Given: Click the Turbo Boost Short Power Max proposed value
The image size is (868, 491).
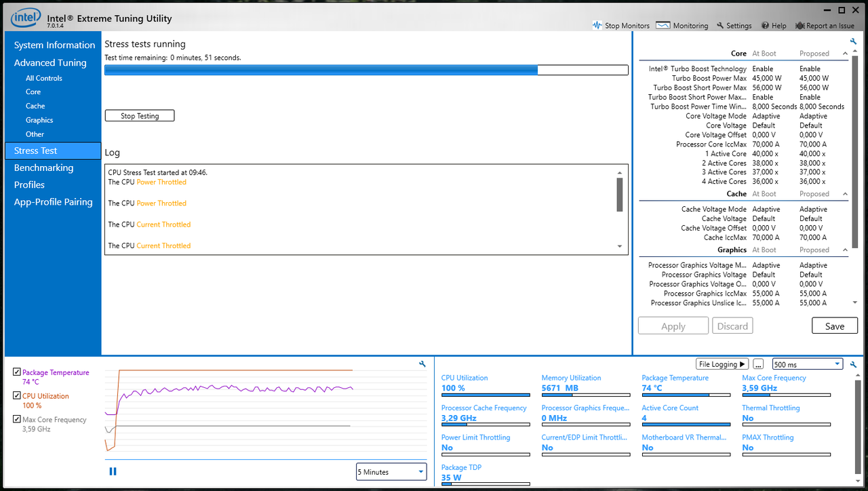Looking at the screenshot, I should pyautogui.click(x=814, y=87).
